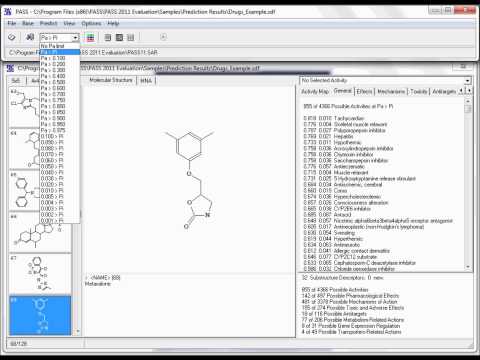480x360 pixels.
Task: Click scroll-down arrow of compound list
Action: pyautogui.click(x=78, y=331)
